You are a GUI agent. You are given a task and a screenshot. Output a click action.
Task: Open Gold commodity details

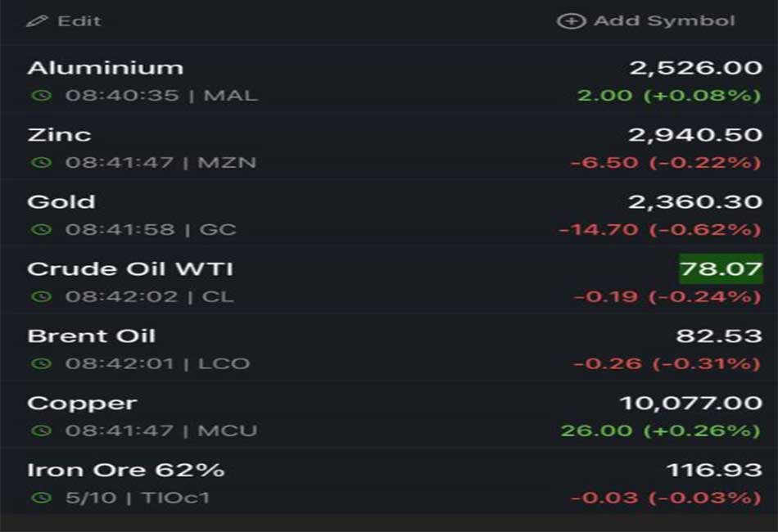389,214
